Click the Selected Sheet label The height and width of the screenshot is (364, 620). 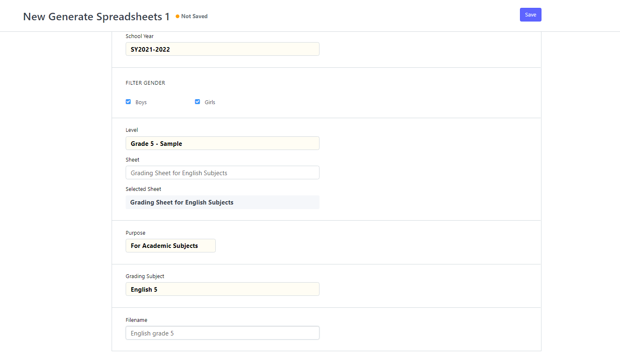pos(143,189)
